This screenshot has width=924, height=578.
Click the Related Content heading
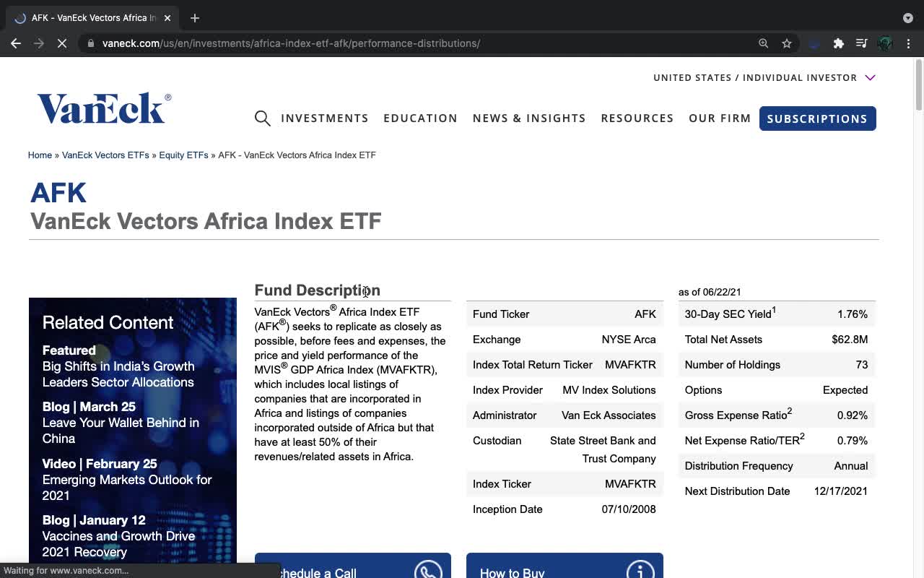[x=108, y=323]
